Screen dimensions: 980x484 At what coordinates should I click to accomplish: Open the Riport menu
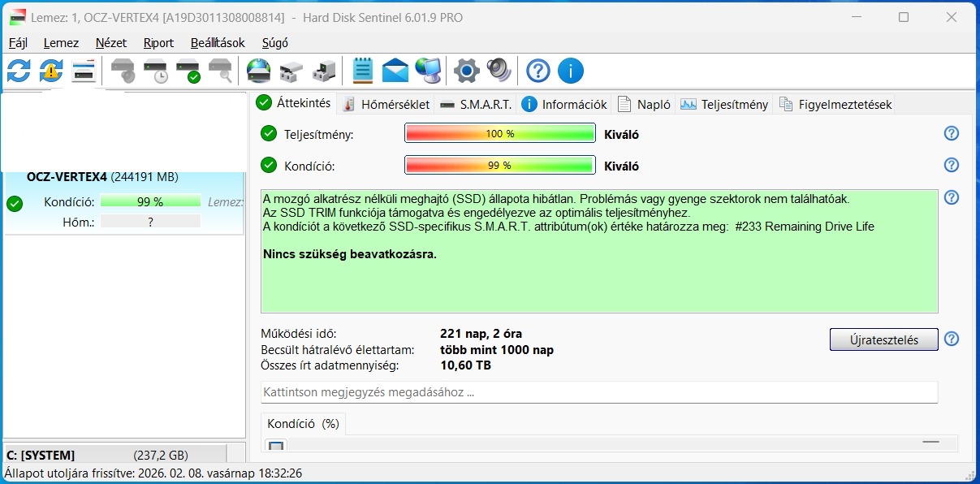pos(158,43)
